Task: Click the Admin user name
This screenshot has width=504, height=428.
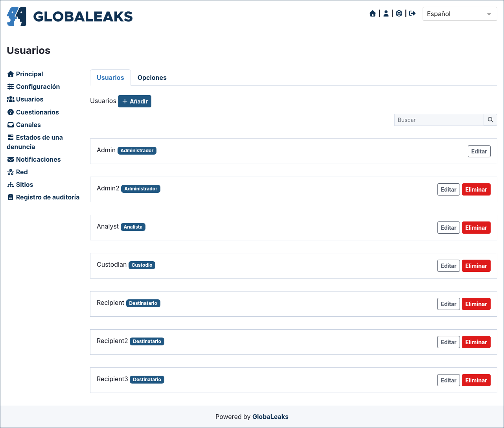Action: point(106,150)
